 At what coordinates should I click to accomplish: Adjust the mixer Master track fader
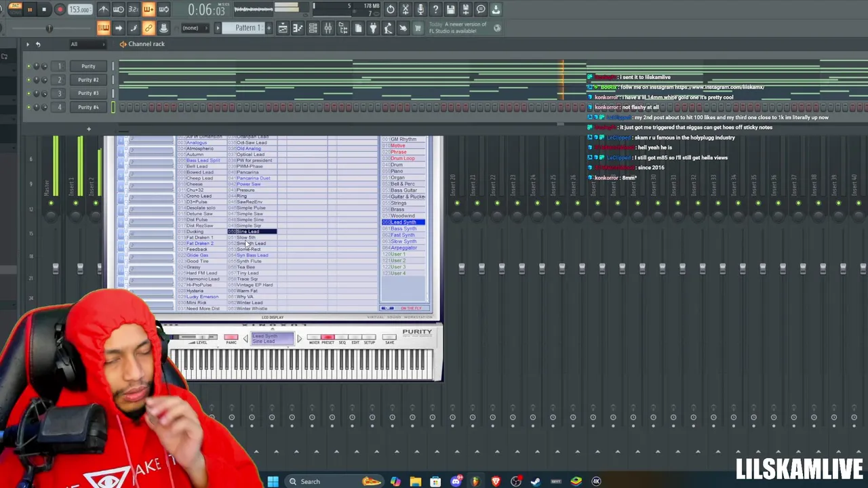[55, 268]
